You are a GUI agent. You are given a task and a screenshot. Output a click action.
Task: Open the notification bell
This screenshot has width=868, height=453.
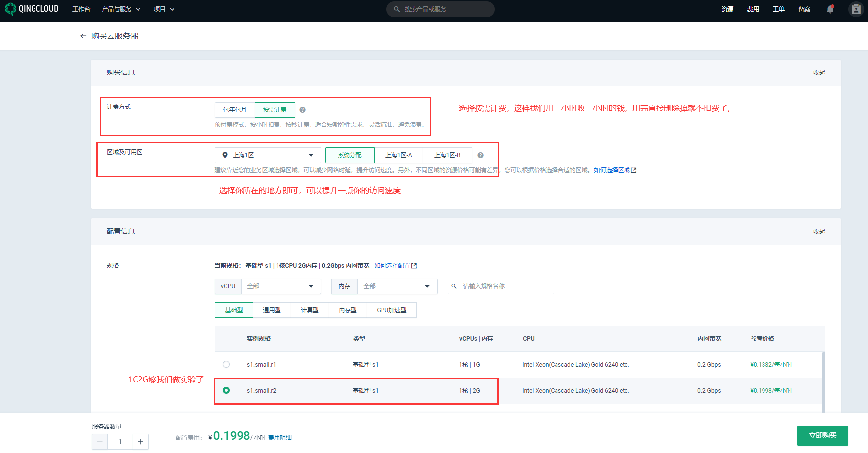point(830,9)
